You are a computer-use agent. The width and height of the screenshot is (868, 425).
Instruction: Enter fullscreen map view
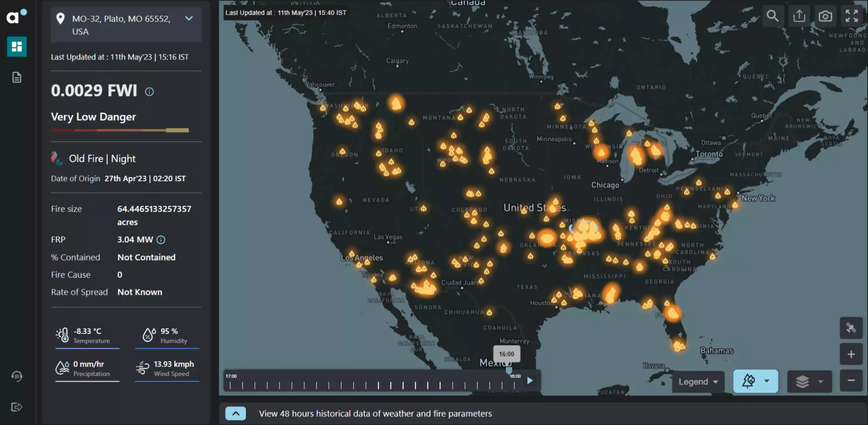pyautogui.click(x=852, y=16)
